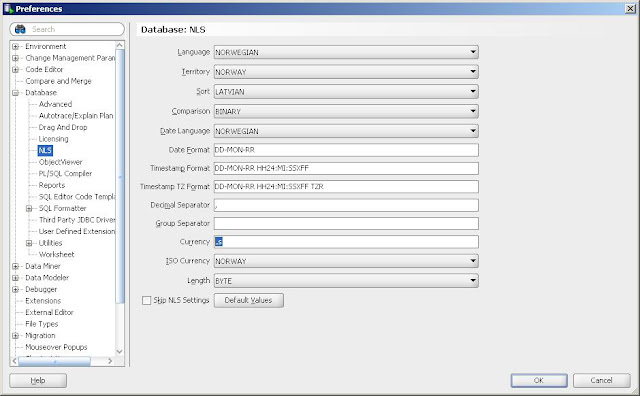Viewport: 640px width, 396px height.
Task: Click the Search preferences field
Action: point(67,29)
